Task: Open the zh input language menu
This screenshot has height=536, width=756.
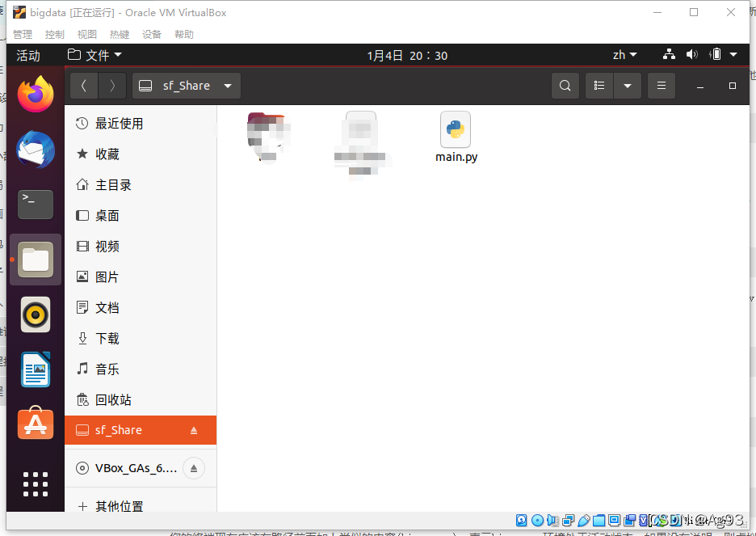Action: click(625, 55)
